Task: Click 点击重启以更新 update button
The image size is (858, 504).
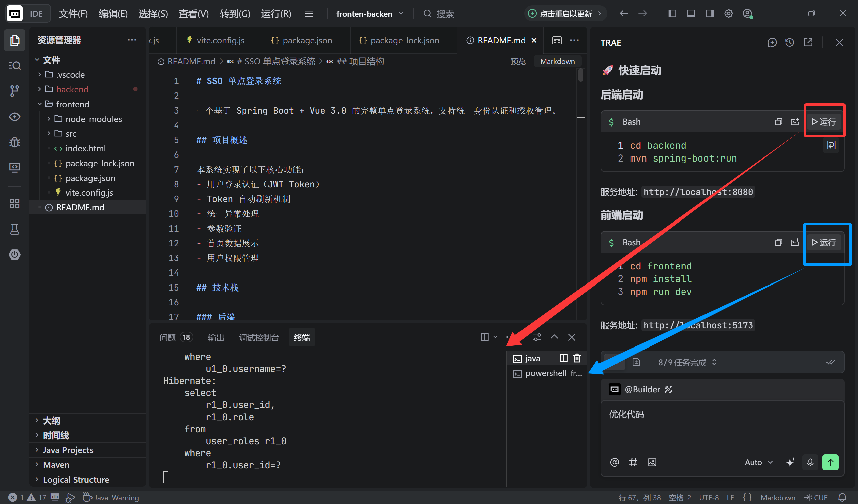Action: [x=565, y=14]
